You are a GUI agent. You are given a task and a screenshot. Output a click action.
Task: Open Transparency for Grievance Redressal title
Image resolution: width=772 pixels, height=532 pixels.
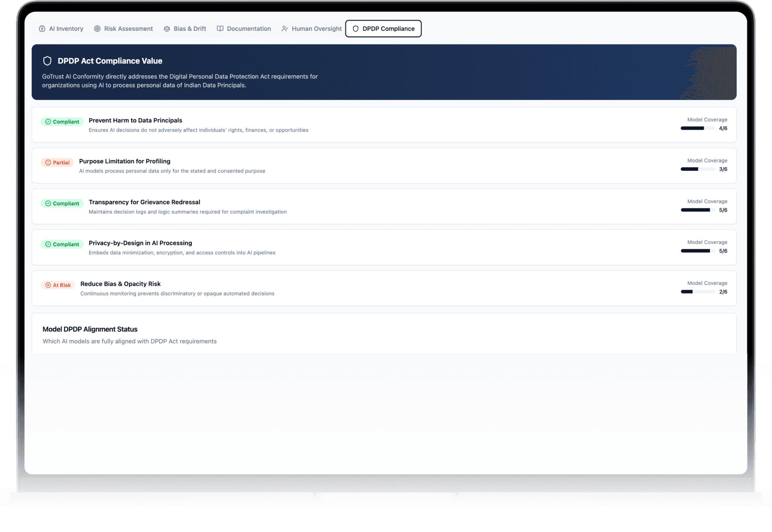click(145, 203)
